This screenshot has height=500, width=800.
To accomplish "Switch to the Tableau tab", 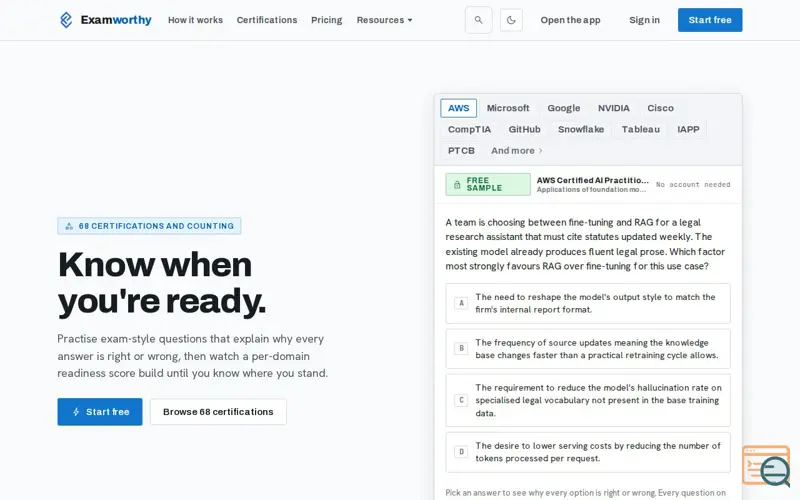I will point(641,130).
